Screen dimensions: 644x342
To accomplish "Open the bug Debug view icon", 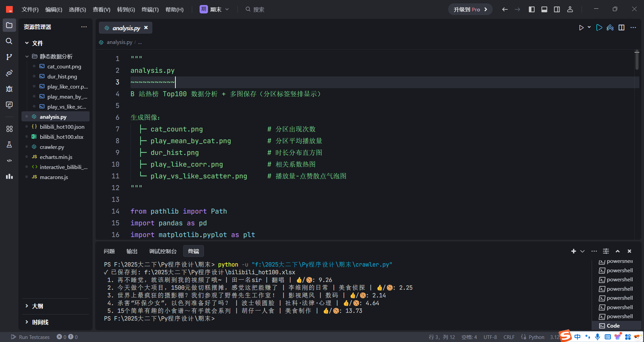I will [9, 89].
